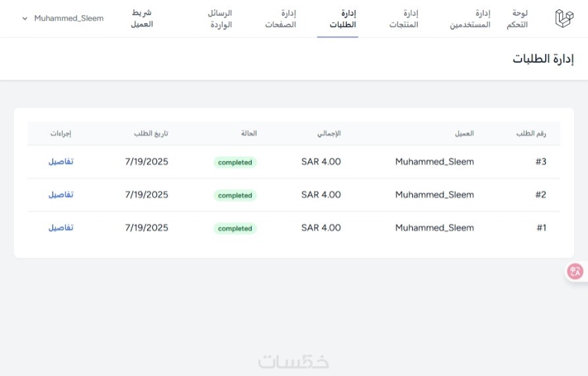
Task: Click the الإجمالي column header
Action: (329, 133)
